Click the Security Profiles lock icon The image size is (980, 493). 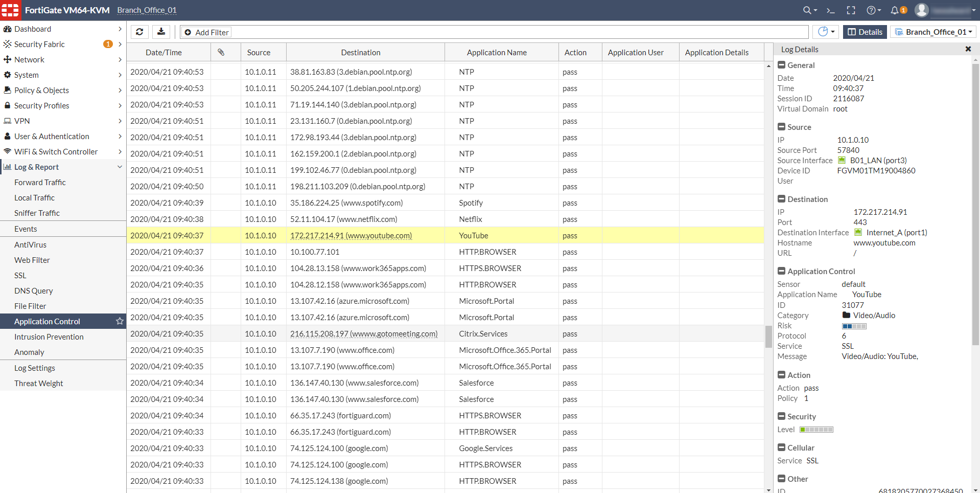click(x=7, y=106)
